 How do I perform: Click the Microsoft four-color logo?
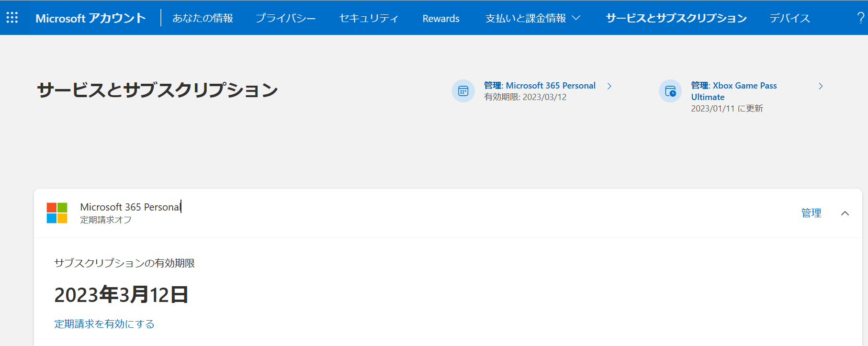[57, 213]
